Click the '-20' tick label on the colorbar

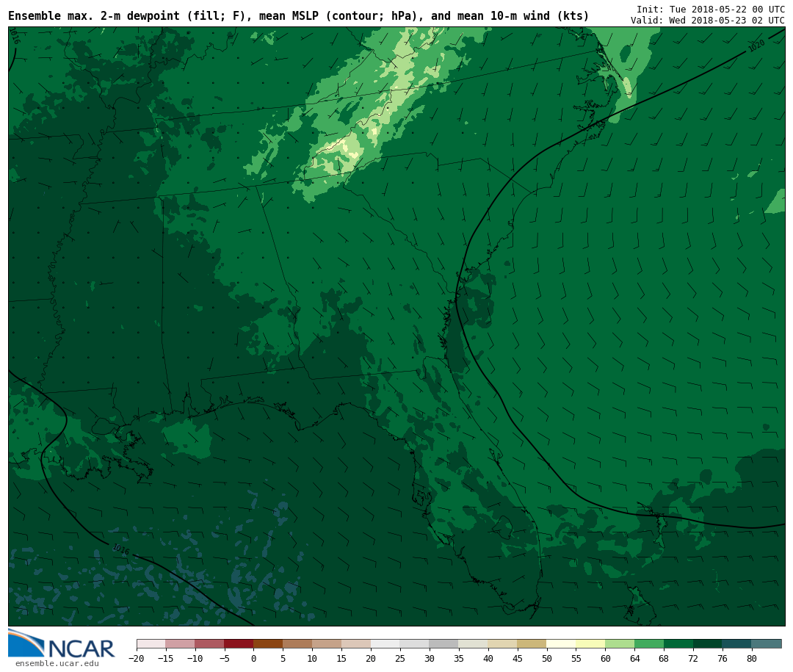(x=137, y=659)
